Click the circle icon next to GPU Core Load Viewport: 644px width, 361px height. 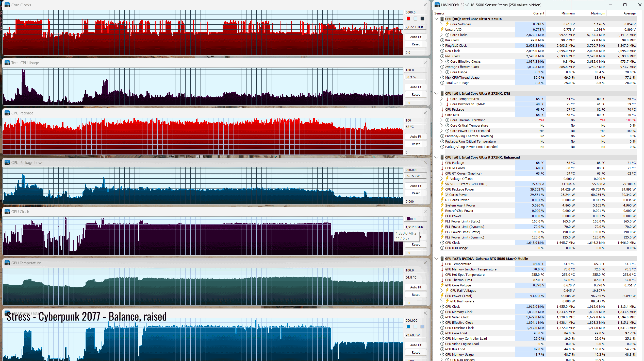pos(442,333)
